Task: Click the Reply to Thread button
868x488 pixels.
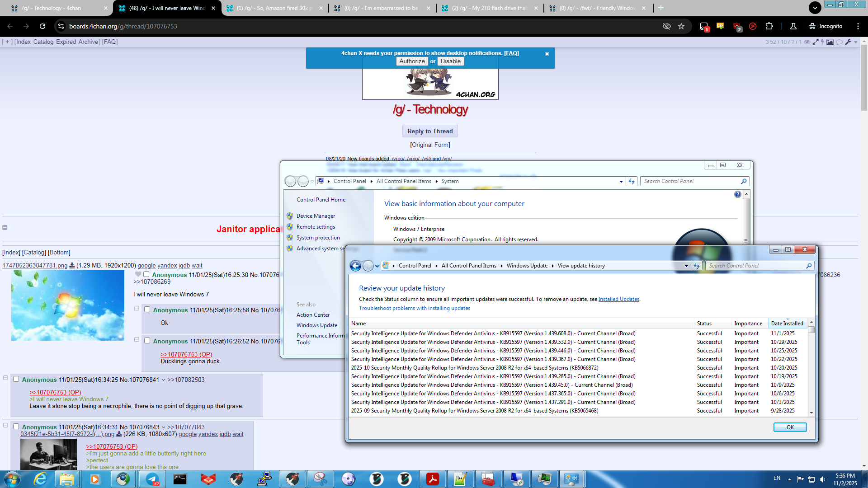Action: click(x=429, y=131)
